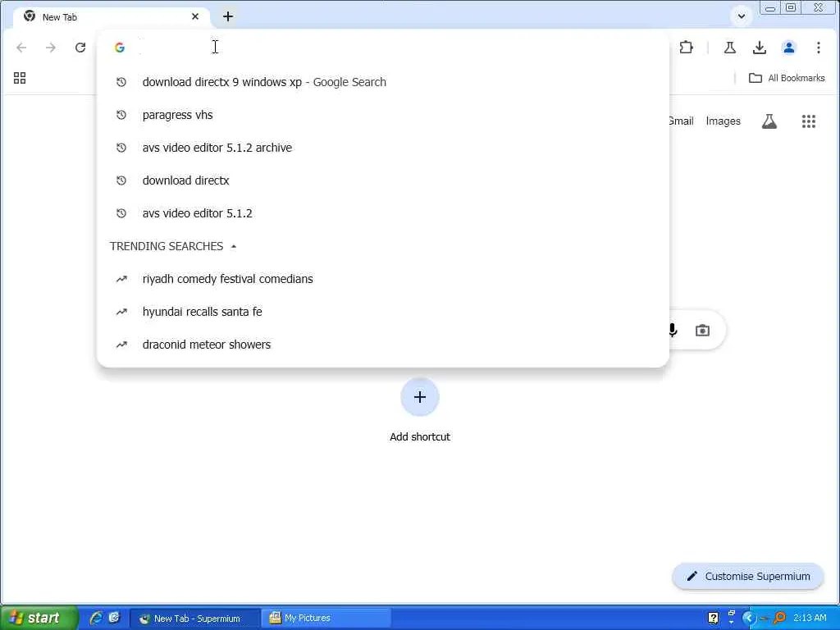Open the Windows Start button
Screen dimensions: 840x630
tap(39, 618)
